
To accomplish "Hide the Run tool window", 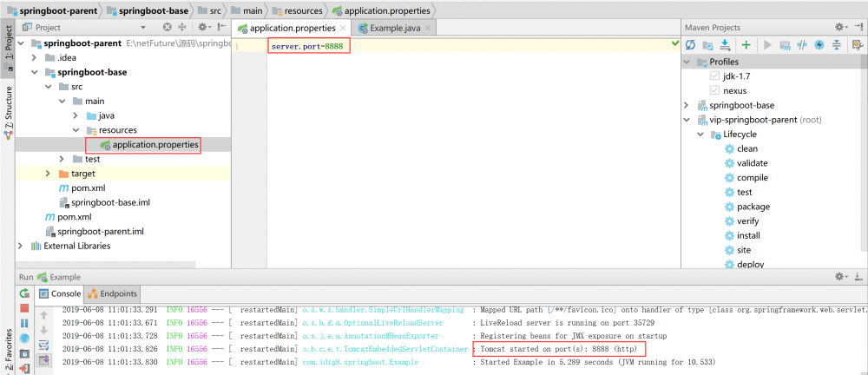I will [858, 276].
